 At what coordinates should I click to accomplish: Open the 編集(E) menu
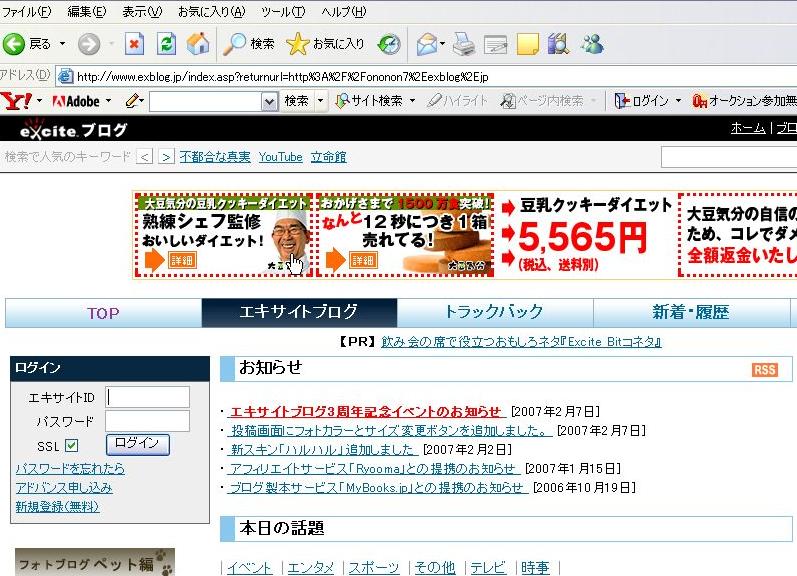click(x=87, y=11)
